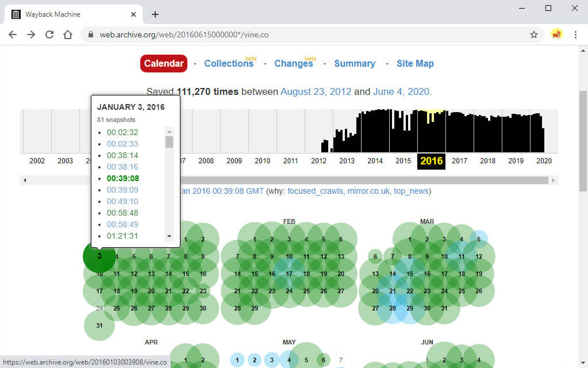This screenshot has height=368, width=588.
Task: Open the Site Map view
Action: tap(415, 63)
